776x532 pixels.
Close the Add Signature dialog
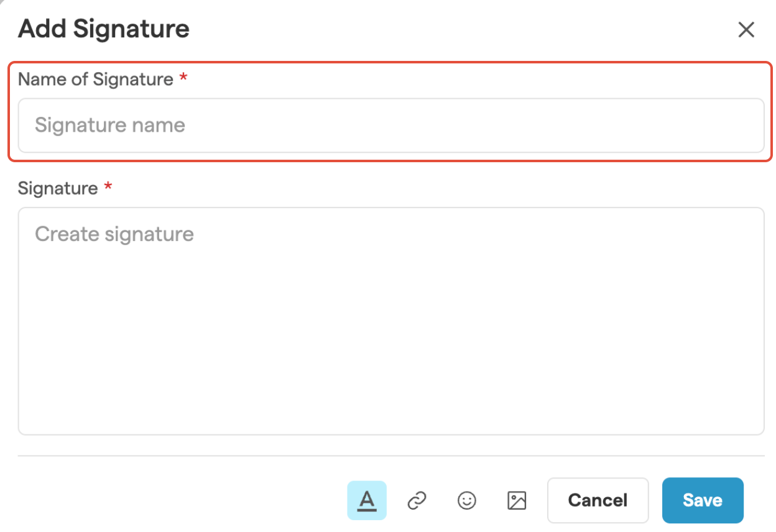click(x=746, y=29)
